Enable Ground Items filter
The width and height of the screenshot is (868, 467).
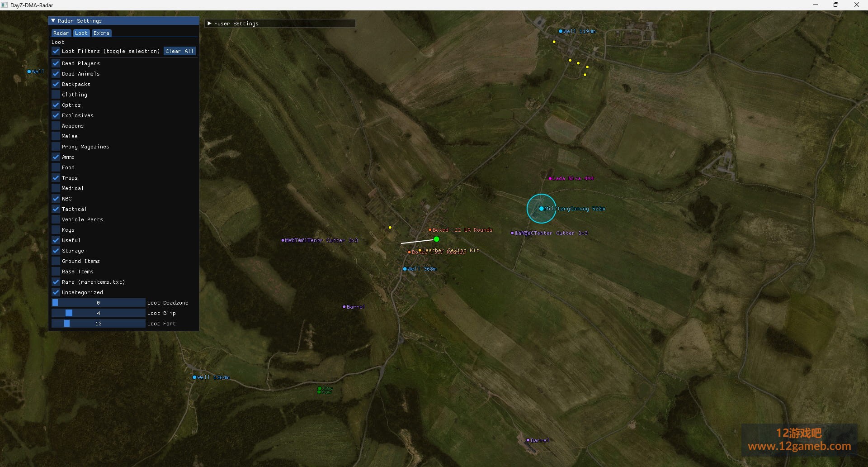pos(56,261)
